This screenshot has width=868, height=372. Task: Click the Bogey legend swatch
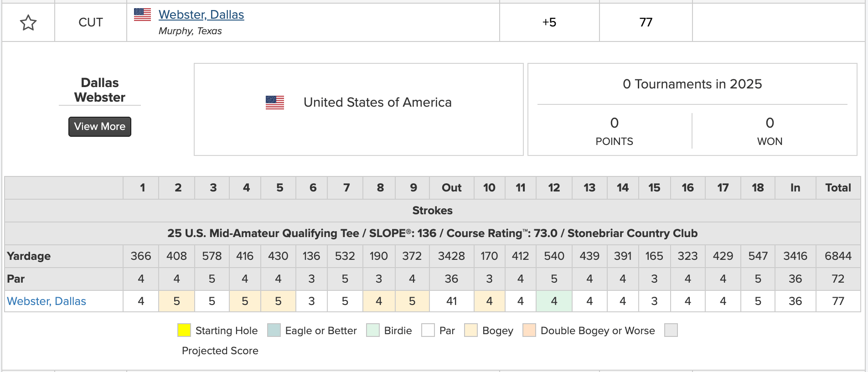point(471,330)
